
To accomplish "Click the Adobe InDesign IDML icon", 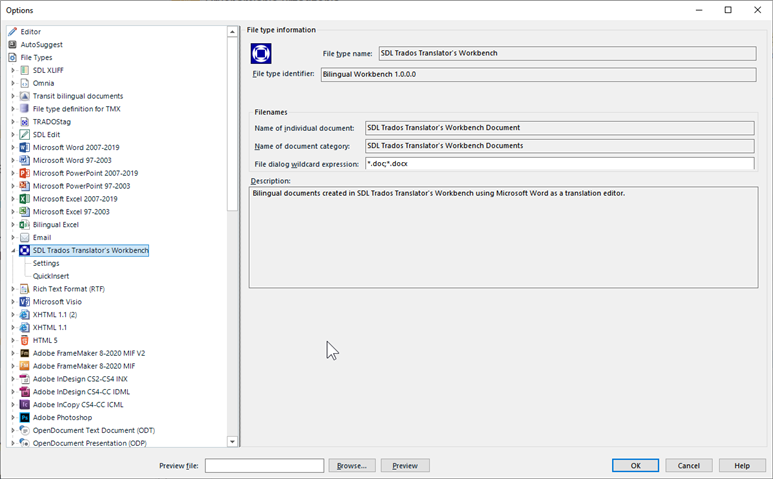I will pyautogui.click(x=24, y=391).
